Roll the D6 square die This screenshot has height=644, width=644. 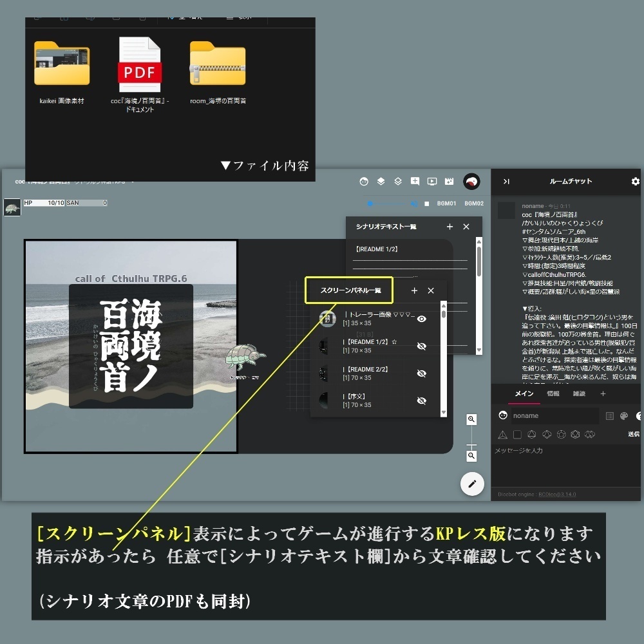click(x=518, y=435)
